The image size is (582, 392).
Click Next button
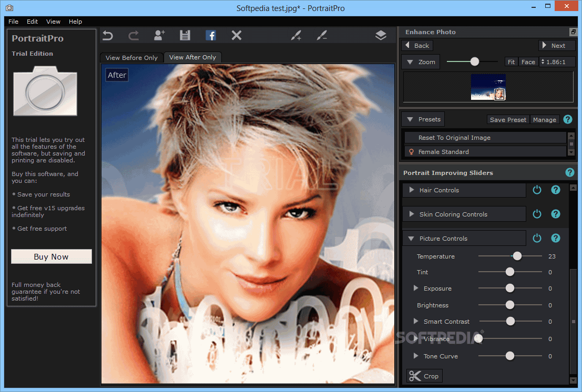point(556,46)
